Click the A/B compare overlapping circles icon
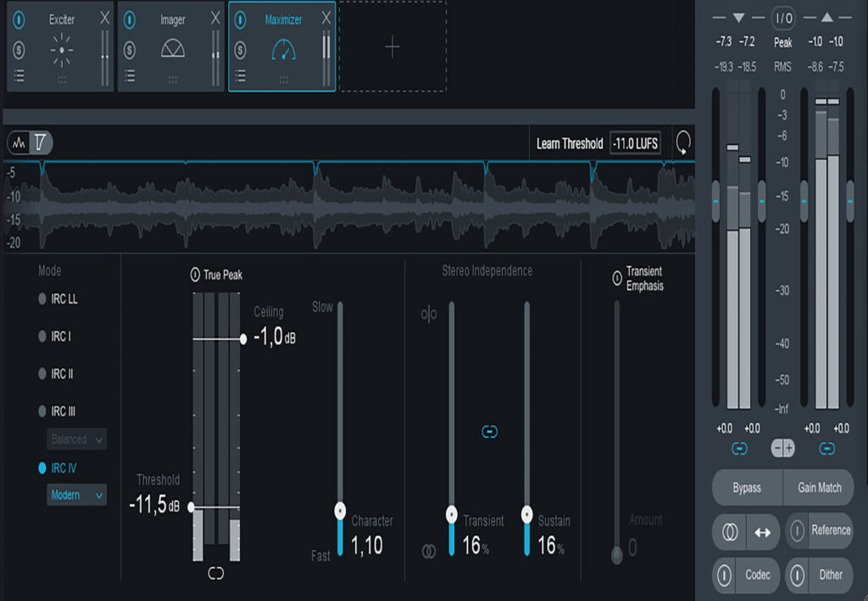The image size is (868, 601). click(732, 531)
